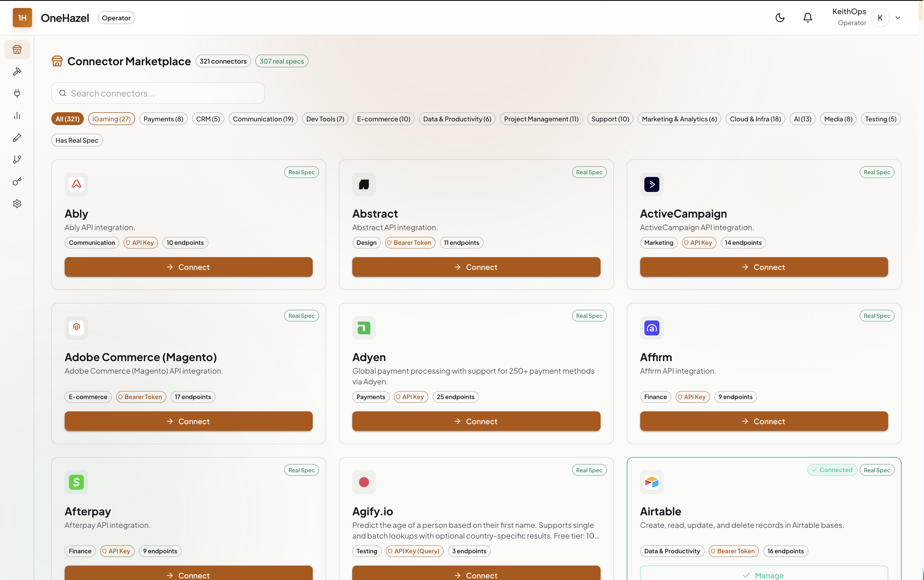Filter by iGaming (27)
The width and height of the screenshot is (924, 580).
pyautogui.click(x=112, y=119)
